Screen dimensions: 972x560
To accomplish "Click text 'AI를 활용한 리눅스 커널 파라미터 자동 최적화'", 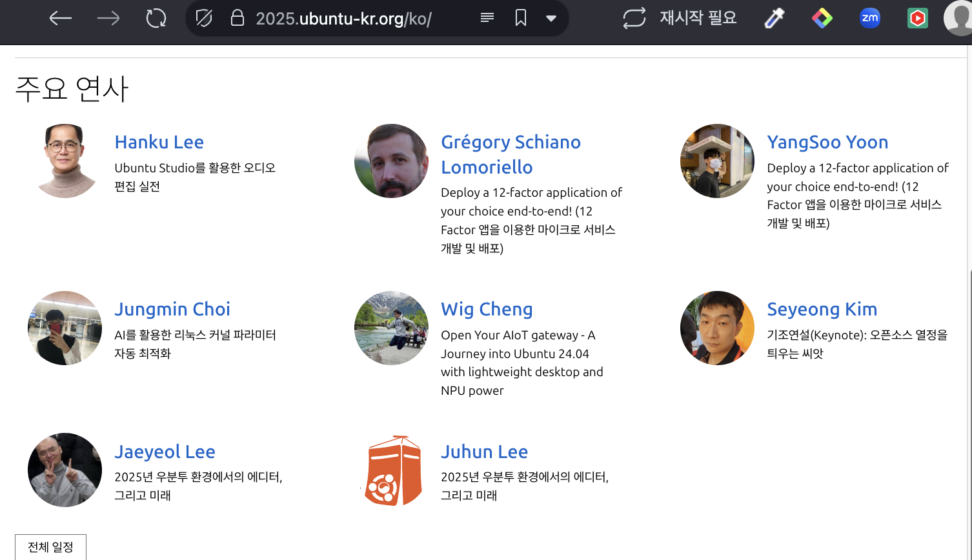I will (x=195, y=344).
